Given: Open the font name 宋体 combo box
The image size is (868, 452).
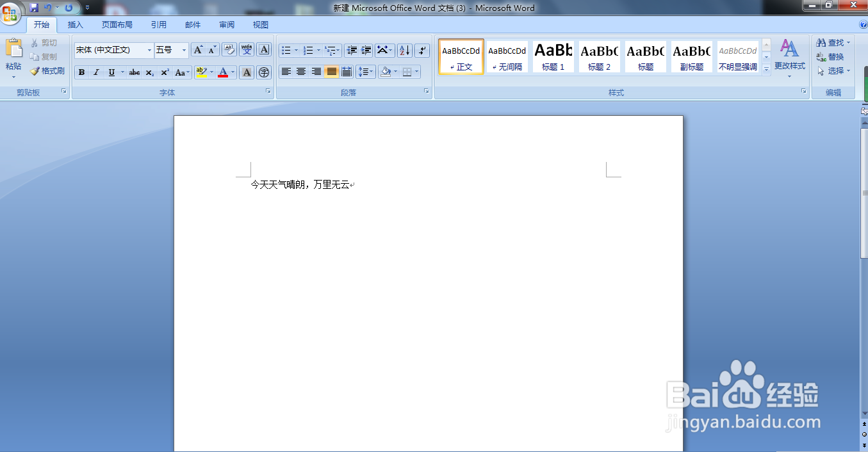Looking at the screenshot, I should tap(114, 50).
